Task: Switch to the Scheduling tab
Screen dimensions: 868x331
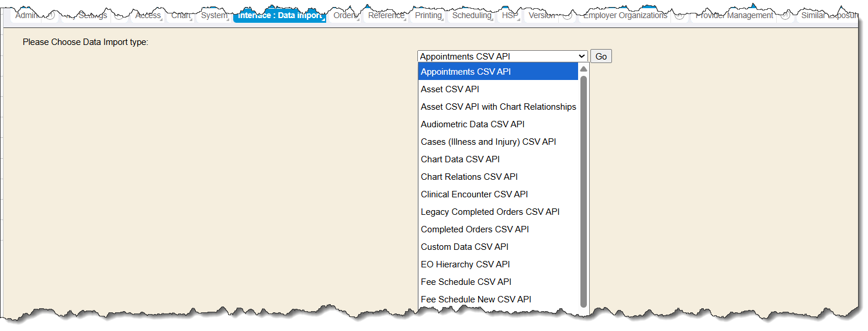Action: click(472, 16)
